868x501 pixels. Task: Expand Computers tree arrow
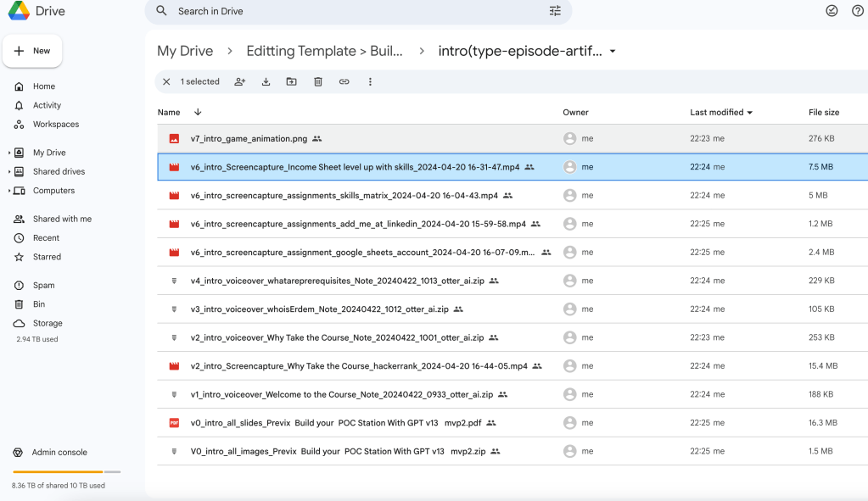pos(8,191)
